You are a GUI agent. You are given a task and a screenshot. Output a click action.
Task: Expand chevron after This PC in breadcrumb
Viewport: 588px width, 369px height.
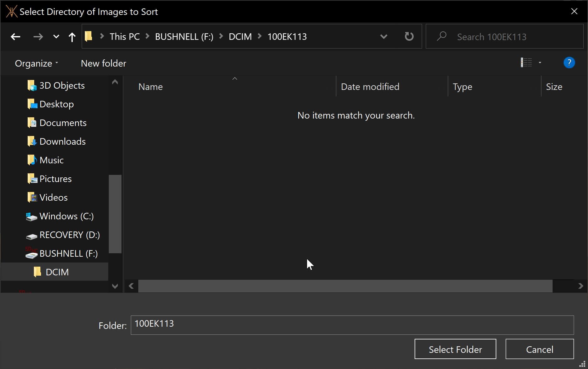point(148,36)
